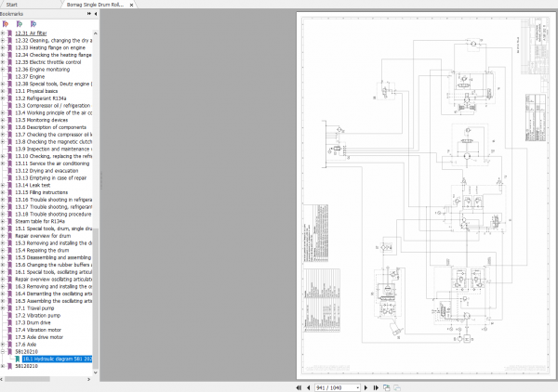Select the 12.37 Engine bookmark
This screenshot has height=392, width=558.
click(30, 76)
